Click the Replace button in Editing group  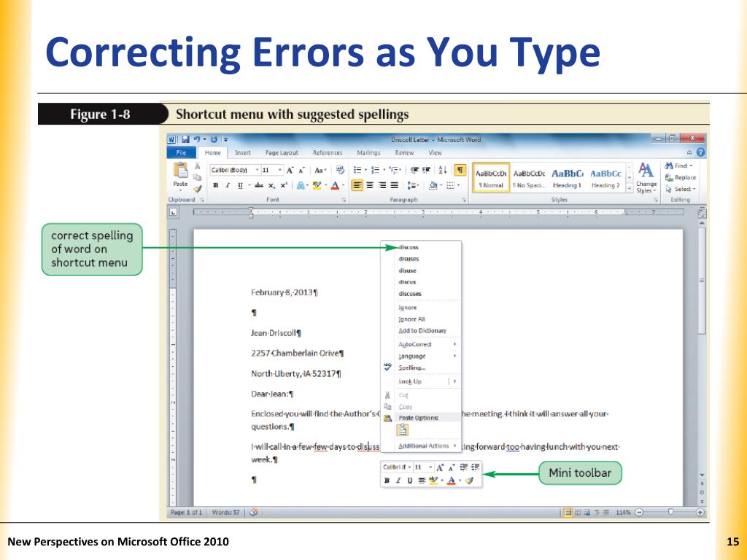pyautogui.click(x=681, y=178)
